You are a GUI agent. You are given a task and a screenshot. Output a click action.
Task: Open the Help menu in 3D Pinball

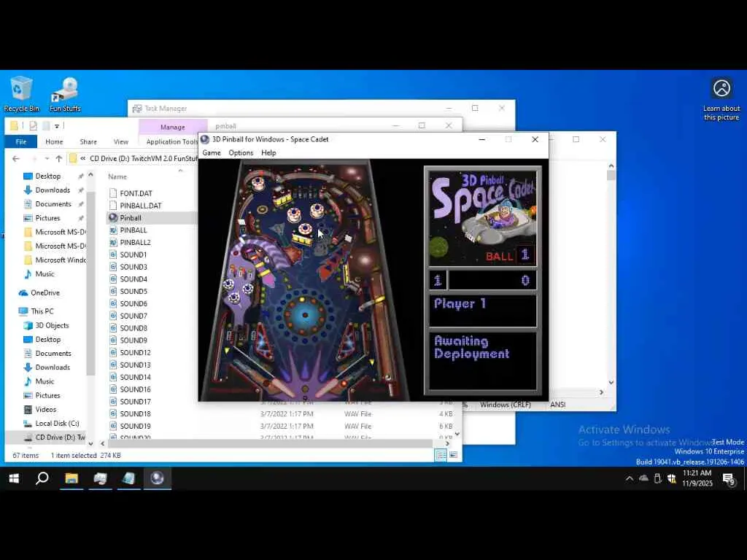268,153
